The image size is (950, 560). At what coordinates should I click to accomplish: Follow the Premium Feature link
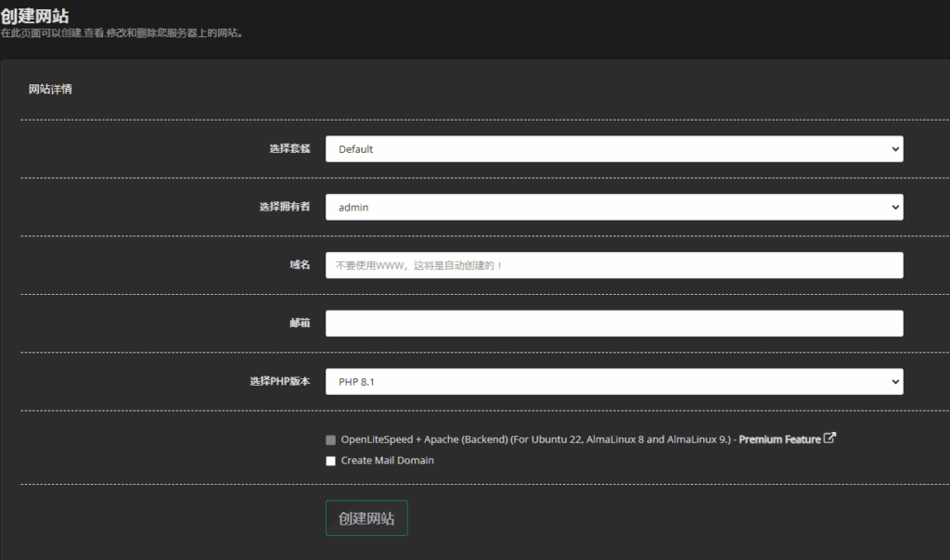779,439
